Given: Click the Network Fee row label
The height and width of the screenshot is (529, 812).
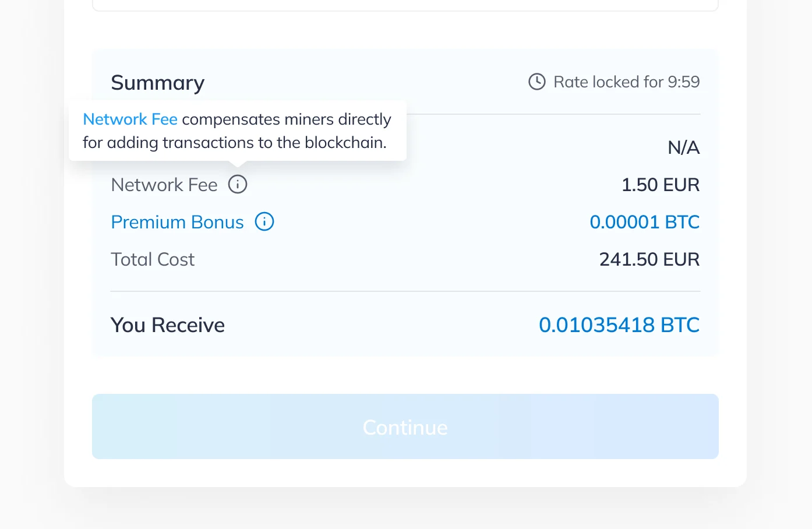Looking at the screenshot, I should pyautogui.click(x=164, y=185).
